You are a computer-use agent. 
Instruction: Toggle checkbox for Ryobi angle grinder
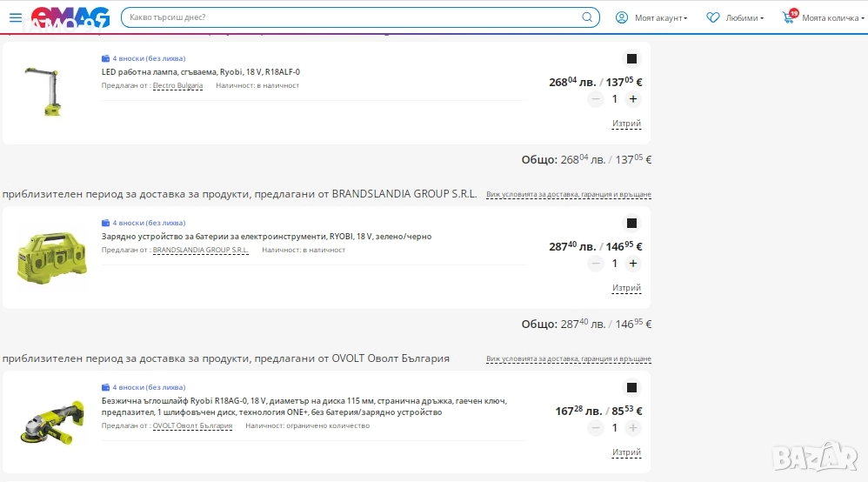[632, 388]
